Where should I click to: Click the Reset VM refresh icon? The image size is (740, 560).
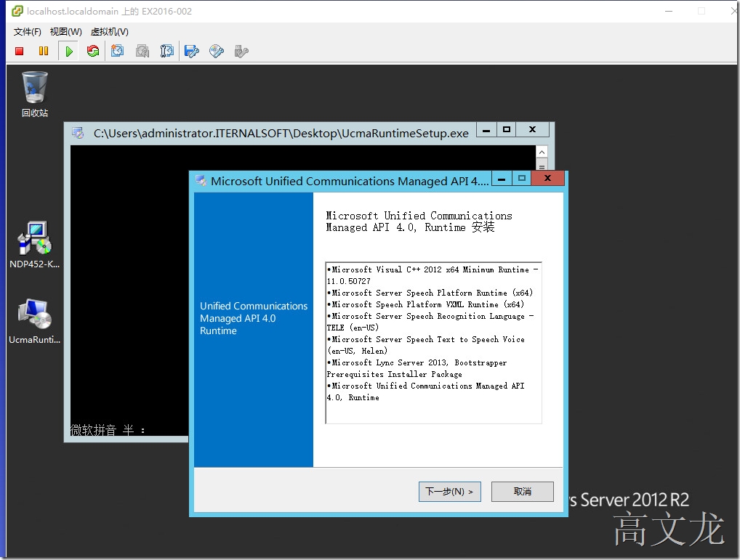(x=93, y=51)
